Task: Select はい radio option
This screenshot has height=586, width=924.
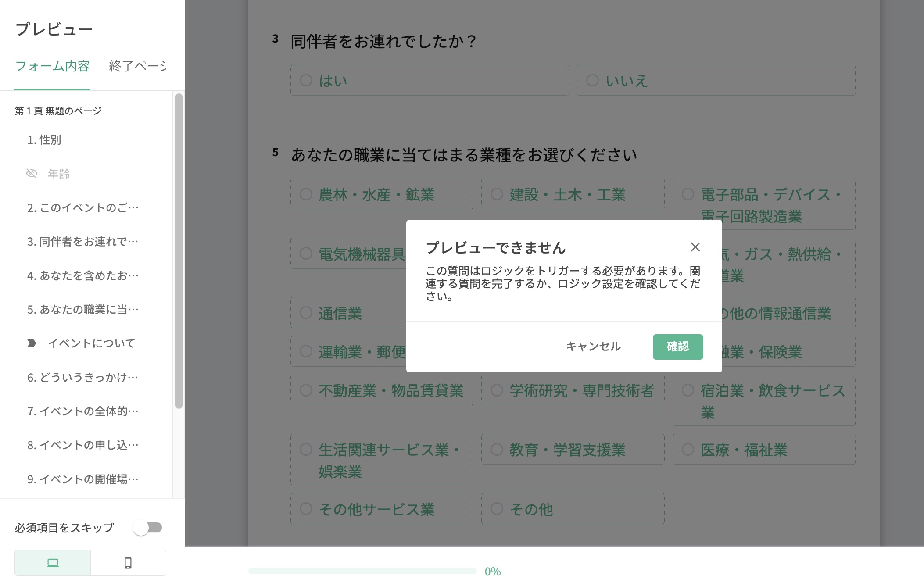Action: click(x=430, y=80)
